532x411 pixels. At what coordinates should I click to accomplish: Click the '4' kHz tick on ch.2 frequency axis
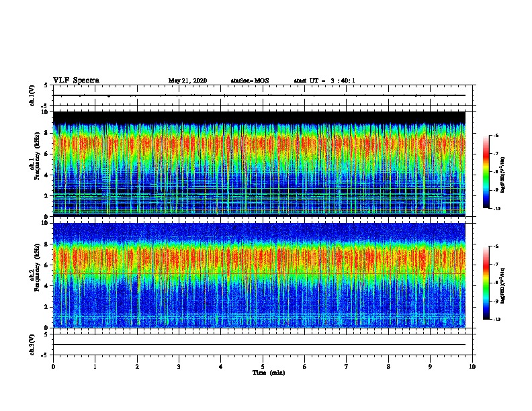[x=46, y=286]
